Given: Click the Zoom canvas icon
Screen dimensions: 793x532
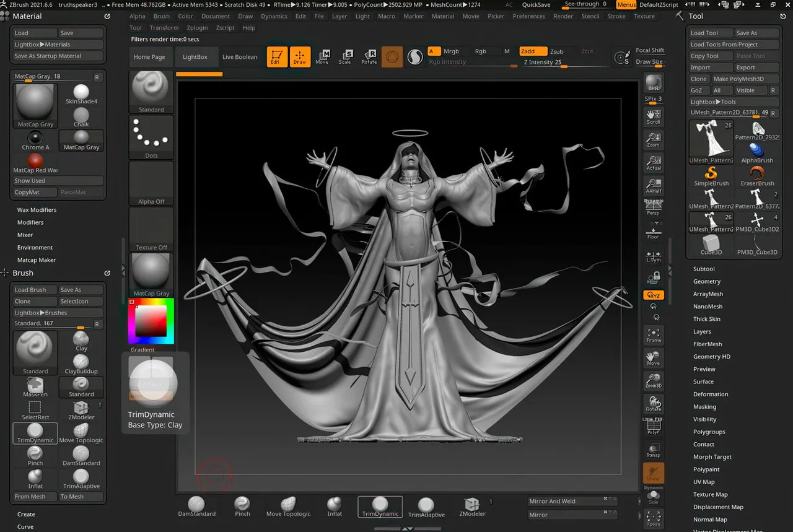Looking at the screenshot, I should (654, 139).
